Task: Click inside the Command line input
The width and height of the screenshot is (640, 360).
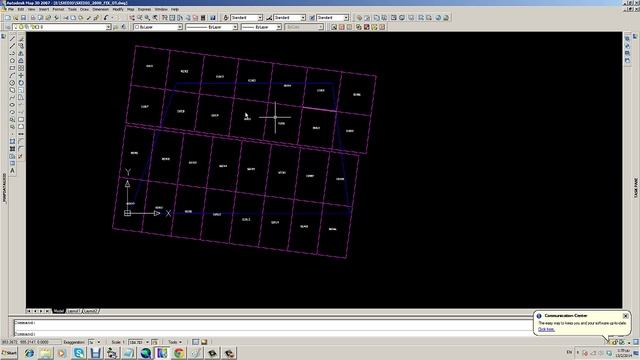Action: click(273, 334)
